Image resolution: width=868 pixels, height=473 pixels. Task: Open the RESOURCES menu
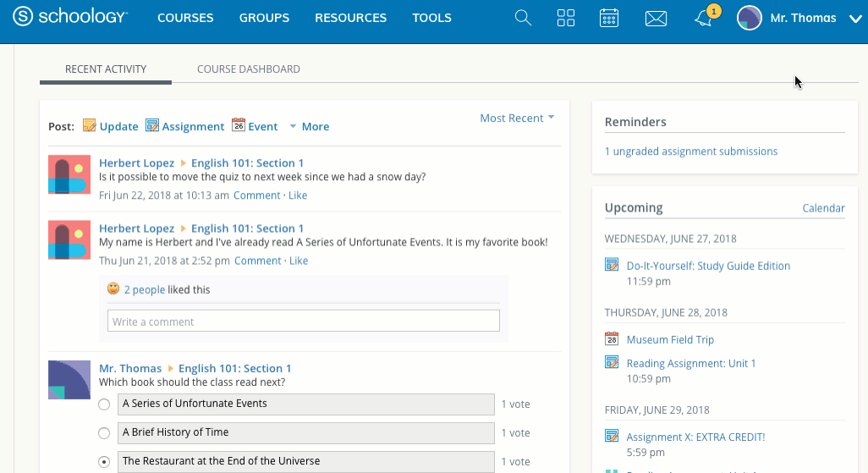(x=351, y=18)
